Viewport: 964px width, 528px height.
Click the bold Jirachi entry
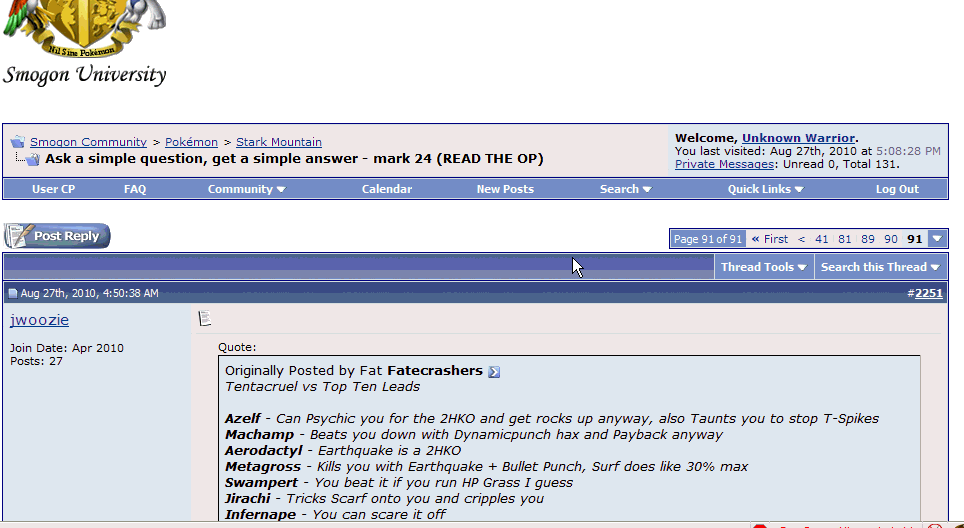coord(248,498)
